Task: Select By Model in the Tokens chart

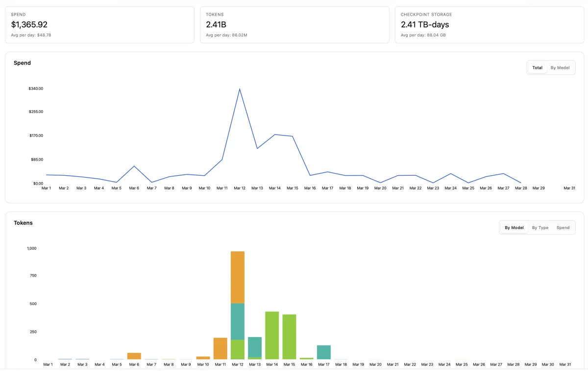Action: point(514,228)
